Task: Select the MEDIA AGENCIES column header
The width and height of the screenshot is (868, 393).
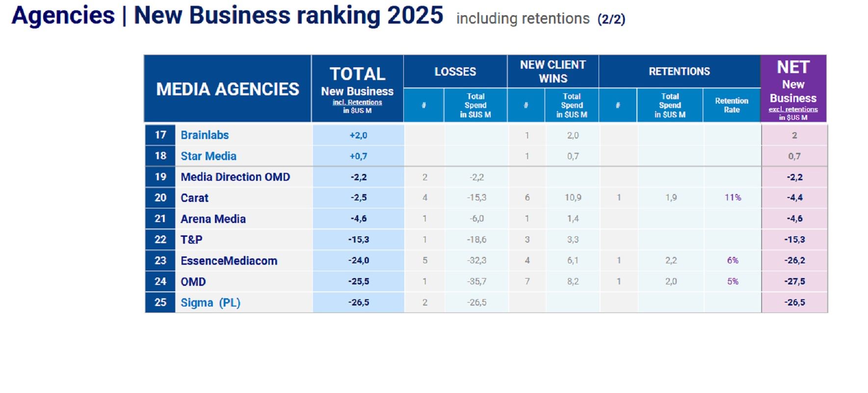Action: click(x=228, y=89)
